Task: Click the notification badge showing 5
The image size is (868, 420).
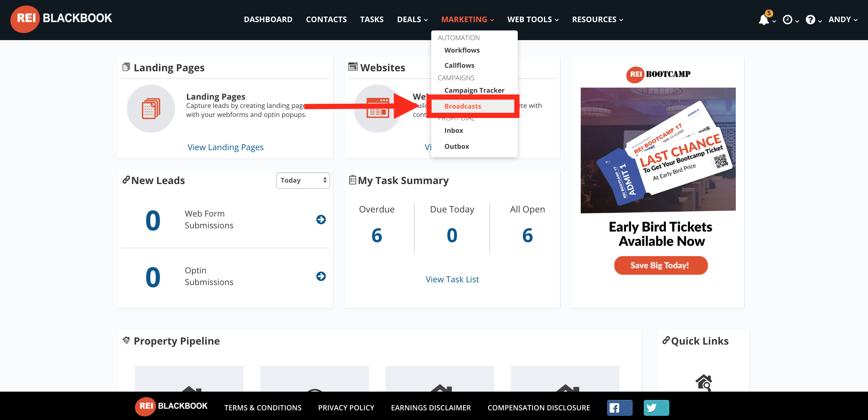Action: [769, 13]
